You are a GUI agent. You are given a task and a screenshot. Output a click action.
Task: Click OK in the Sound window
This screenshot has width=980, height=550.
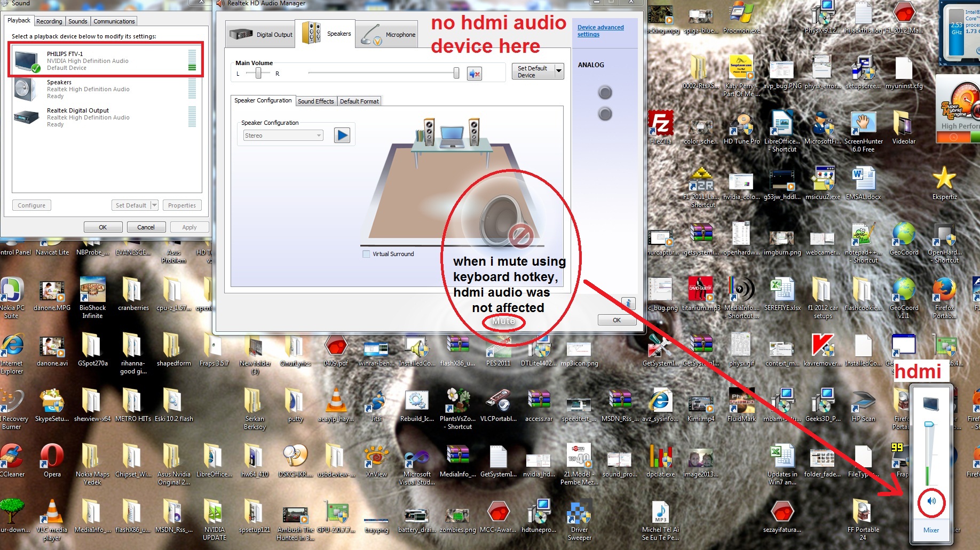(x=102, y=227)
